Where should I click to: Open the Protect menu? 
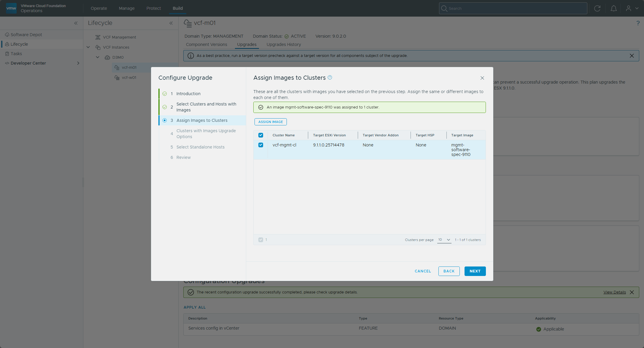(154, 8)
